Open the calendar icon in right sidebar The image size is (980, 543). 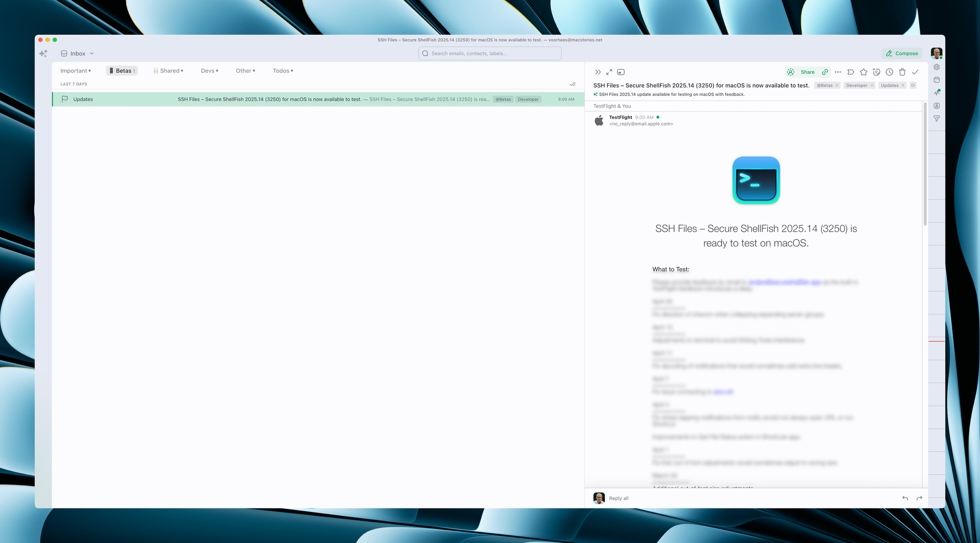936,80
